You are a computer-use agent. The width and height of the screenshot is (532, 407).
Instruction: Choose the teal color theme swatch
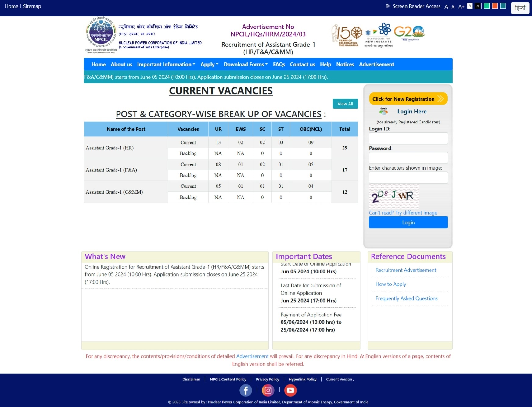pyautogui.click(x=503, y=6)
